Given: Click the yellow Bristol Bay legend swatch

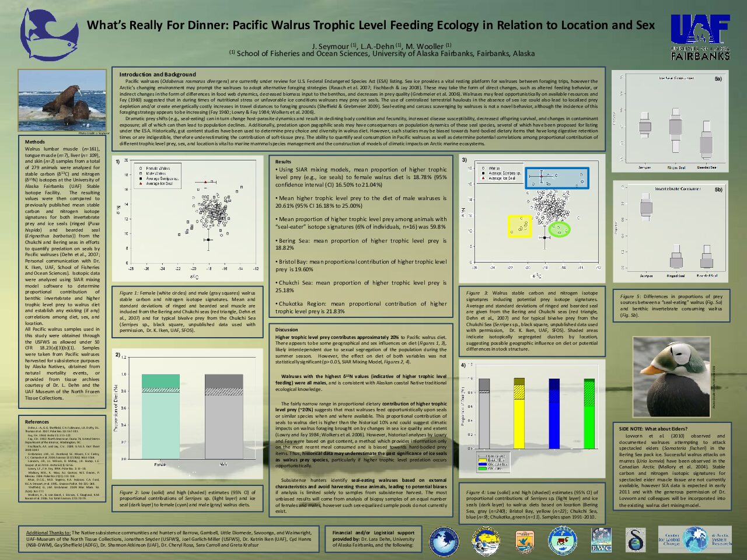Looking at the screenshot, I should [483, 460].
